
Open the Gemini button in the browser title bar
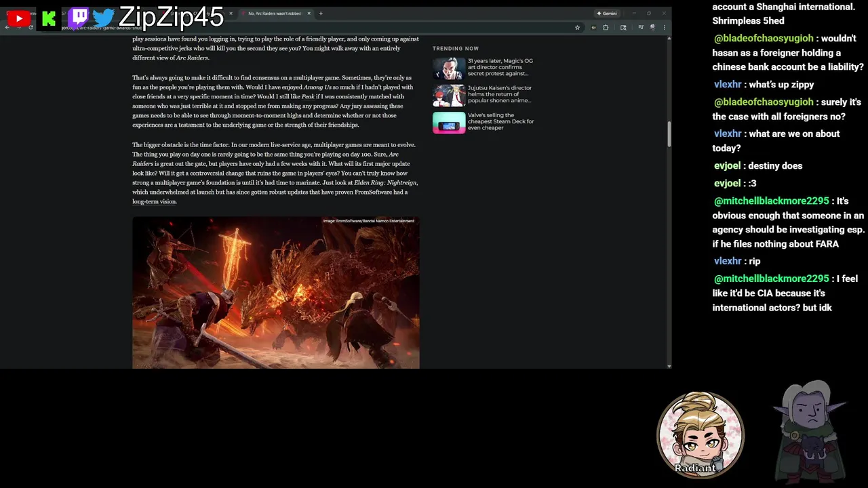pyautogui.click(x=607, y=14)
